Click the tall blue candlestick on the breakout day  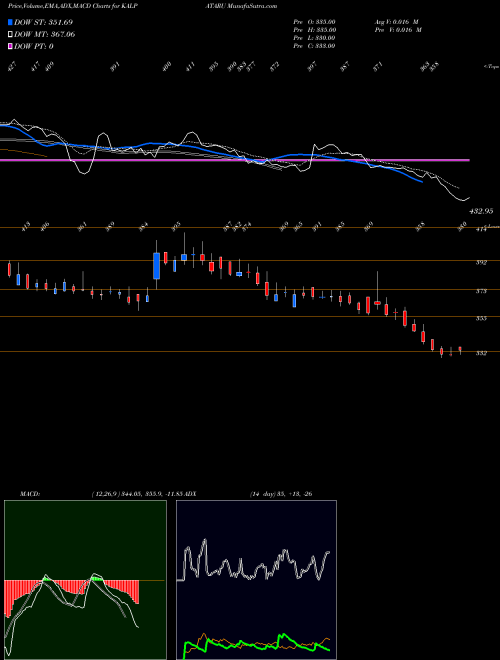157,266
